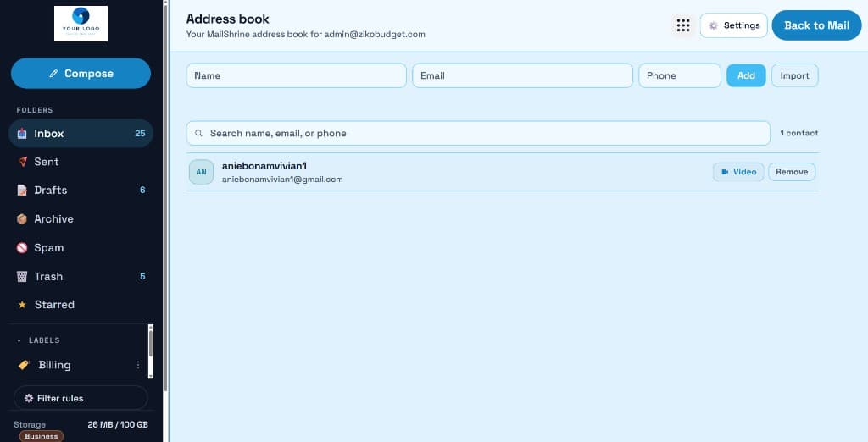868x442 pixels.
Task: Click the email aniebonamvivian1@gmail.com
Action: [282, 180]
